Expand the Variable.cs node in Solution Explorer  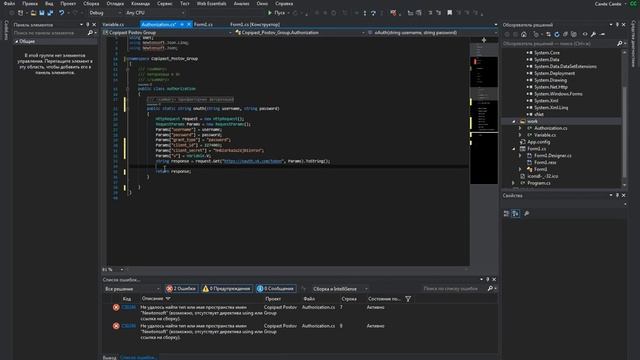coord(520,135)
